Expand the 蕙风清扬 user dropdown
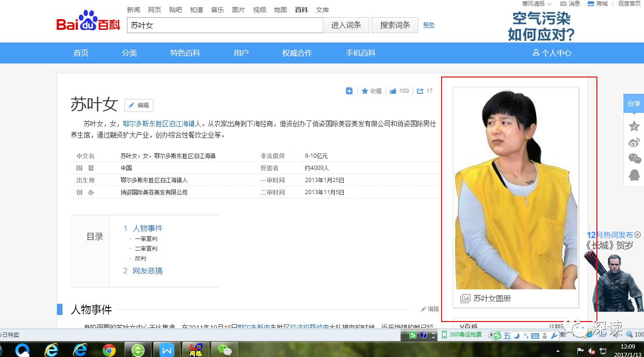This screenshot has width=644, height=357. 537,4
